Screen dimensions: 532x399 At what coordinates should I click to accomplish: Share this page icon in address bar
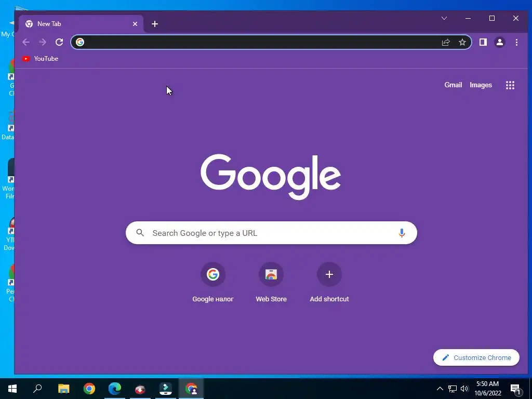coord(445,42)
